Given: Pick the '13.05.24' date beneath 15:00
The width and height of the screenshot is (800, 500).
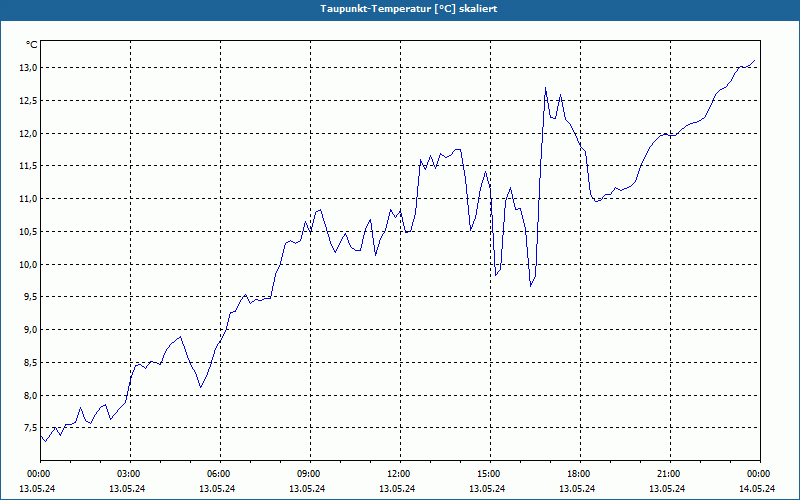Looking at the screenshot, I should click(487, 488).
